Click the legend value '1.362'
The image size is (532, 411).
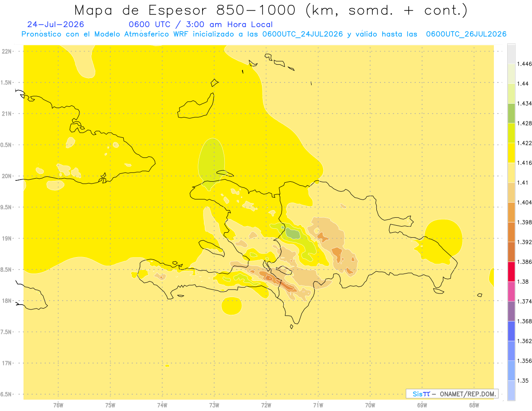[x=524, y=341]
